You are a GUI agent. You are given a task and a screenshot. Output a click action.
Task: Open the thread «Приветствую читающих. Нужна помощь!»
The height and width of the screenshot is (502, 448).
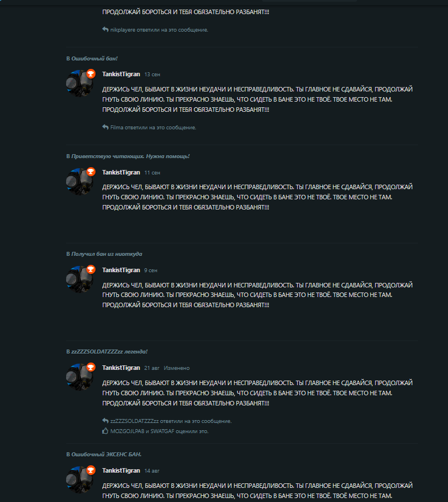click(x=131, y=156)
